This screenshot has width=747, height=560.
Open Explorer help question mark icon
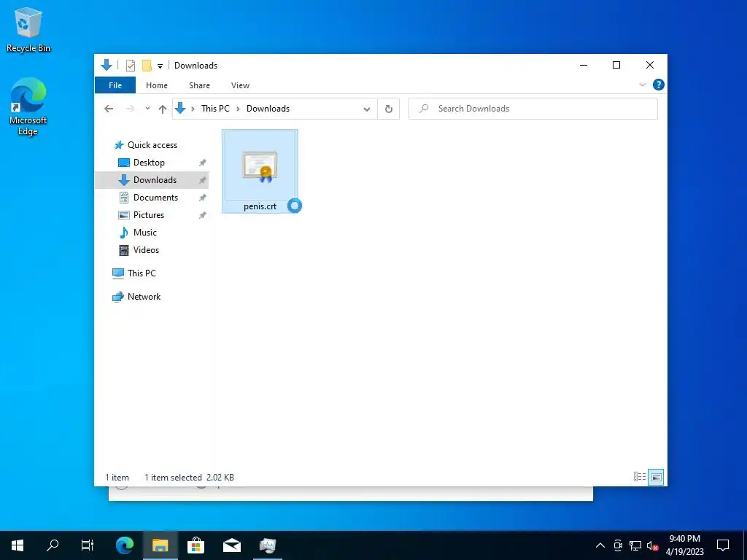coord(659,85)
